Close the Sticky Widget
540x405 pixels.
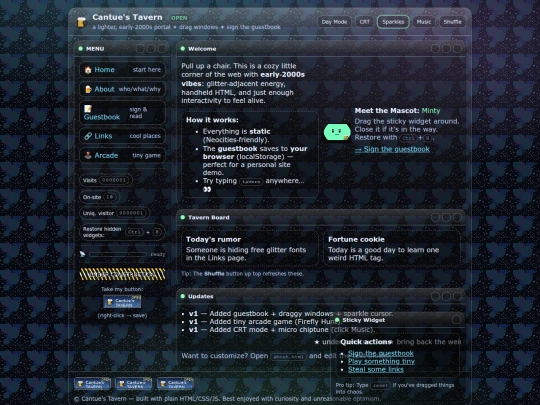tap(457, 320)
